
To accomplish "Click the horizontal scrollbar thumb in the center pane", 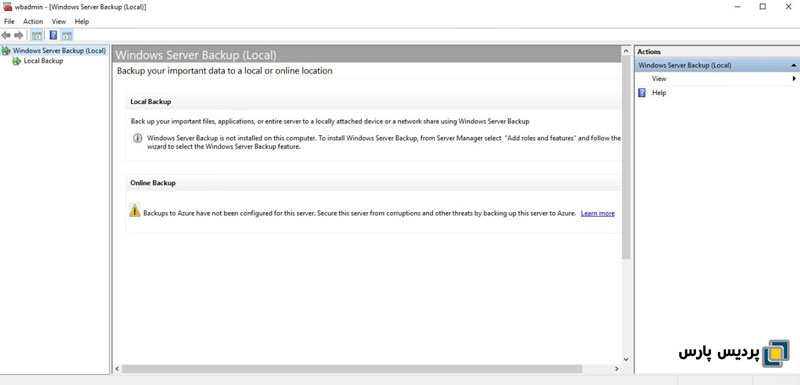I will (352, 368).
